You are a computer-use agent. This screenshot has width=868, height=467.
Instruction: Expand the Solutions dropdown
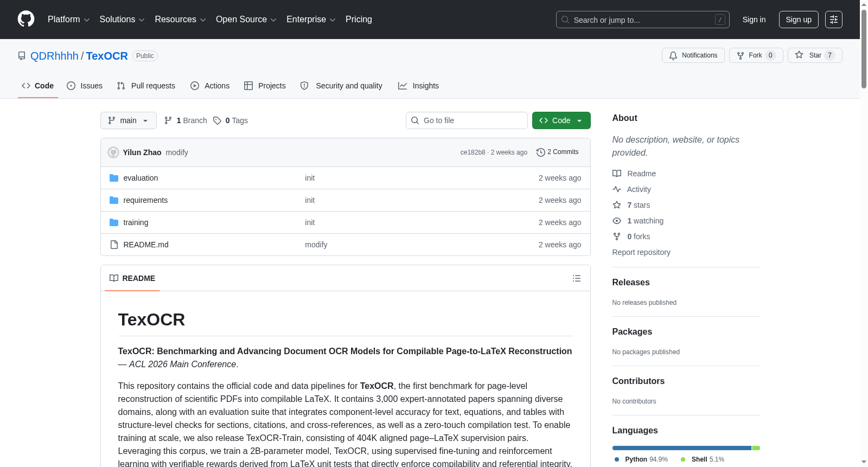[122, 20]
